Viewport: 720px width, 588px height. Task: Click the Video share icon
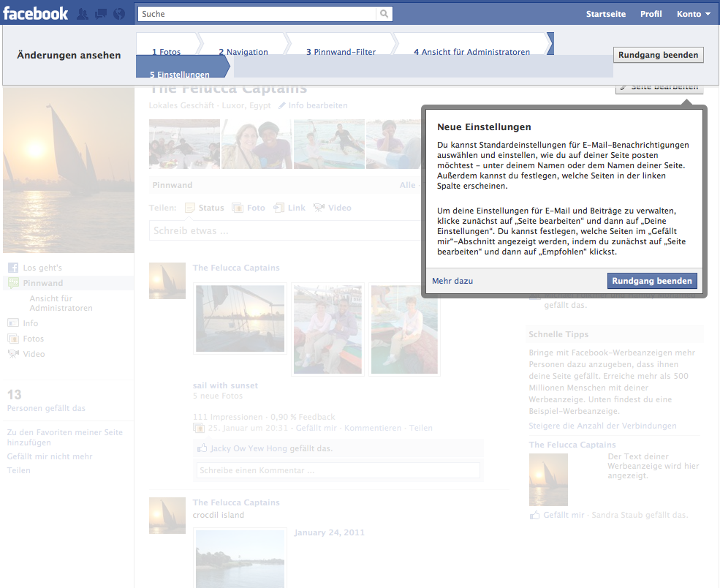319,208
